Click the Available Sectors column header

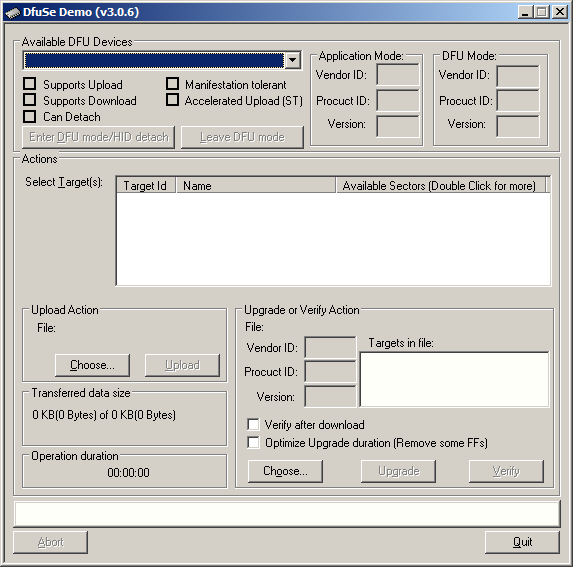coord(441,186)
